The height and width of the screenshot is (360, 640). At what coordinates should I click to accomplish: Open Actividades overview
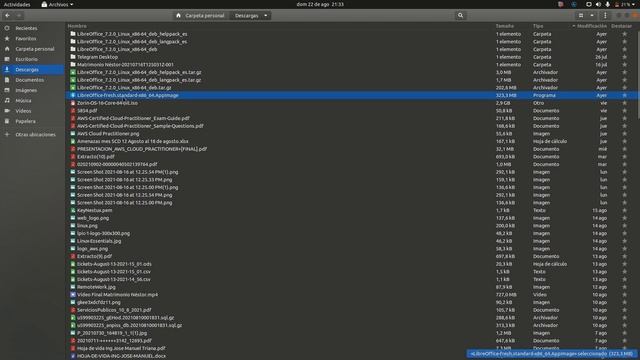pos(17,4)
